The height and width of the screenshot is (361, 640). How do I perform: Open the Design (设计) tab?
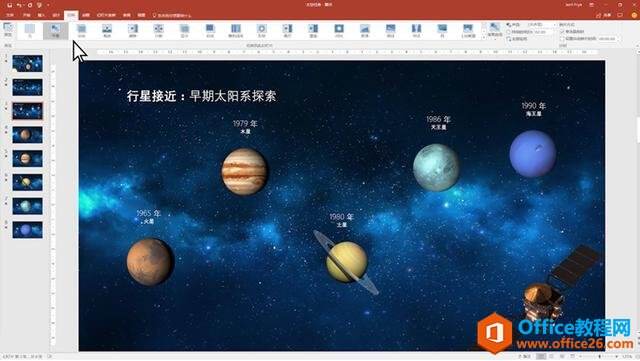pos(56,15)
